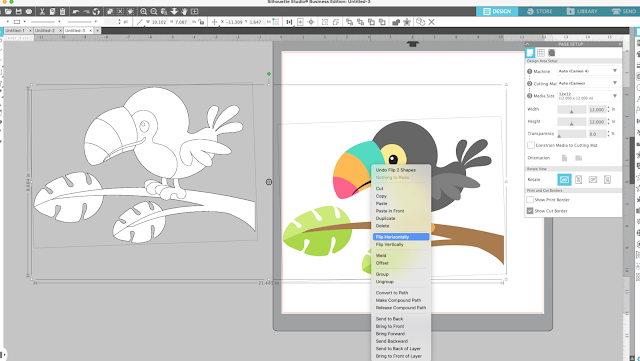Click the Zoom In magnifier icon

144,11
